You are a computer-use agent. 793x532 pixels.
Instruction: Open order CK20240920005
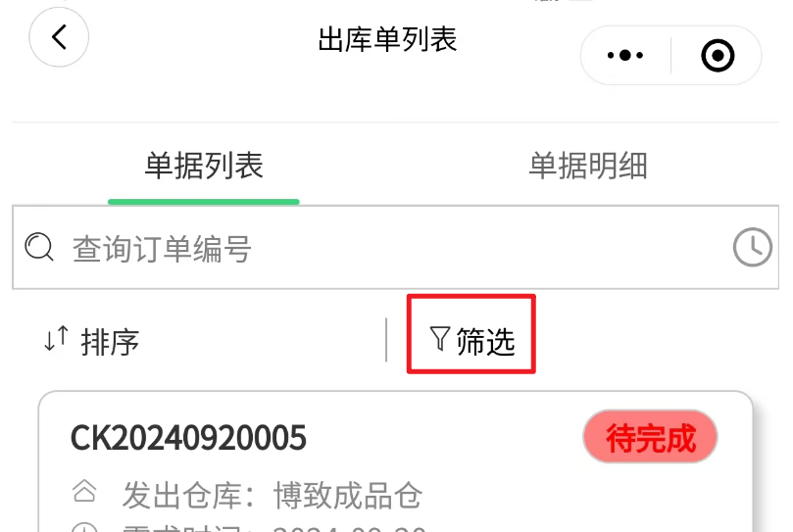[188, 437]
